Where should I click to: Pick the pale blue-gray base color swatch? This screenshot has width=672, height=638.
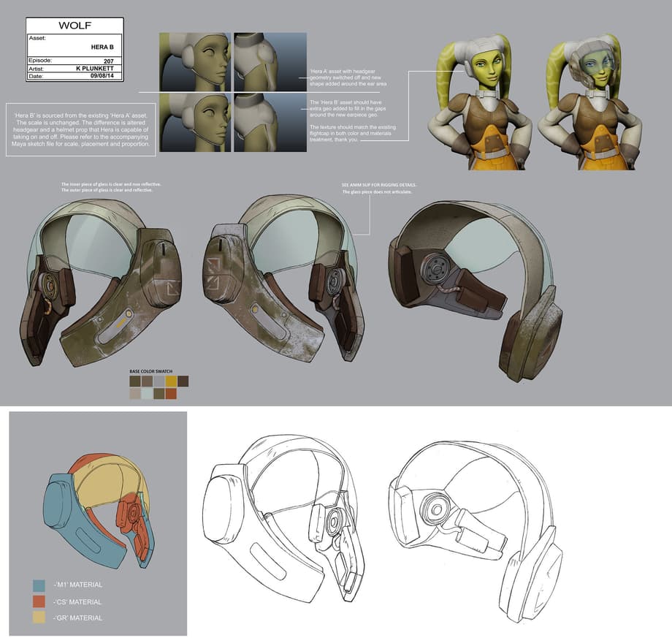(147, 393)
